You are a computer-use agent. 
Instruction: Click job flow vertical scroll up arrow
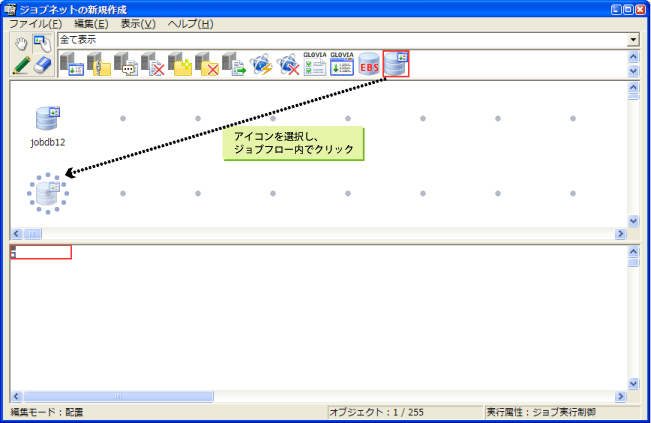coord(633,87)
